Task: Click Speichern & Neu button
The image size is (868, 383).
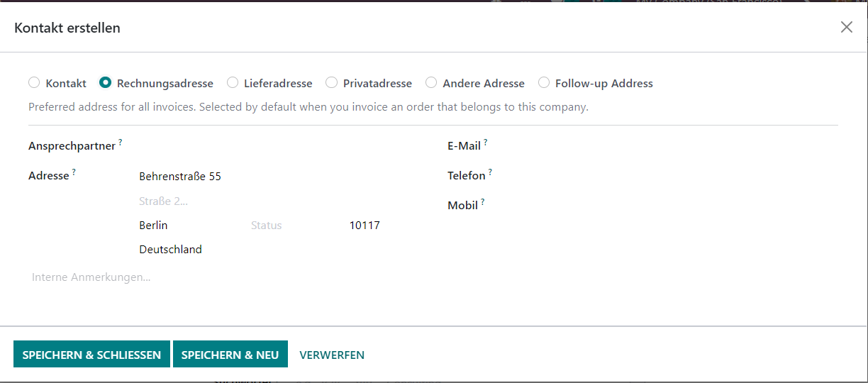Action: pyautogui.click(x=230, y=355)
